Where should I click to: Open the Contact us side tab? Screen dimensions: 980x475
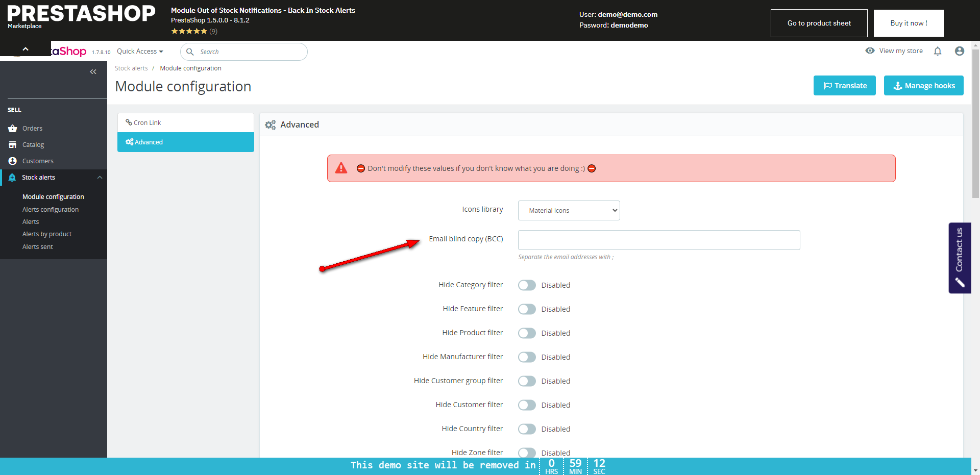click(960, 258)
